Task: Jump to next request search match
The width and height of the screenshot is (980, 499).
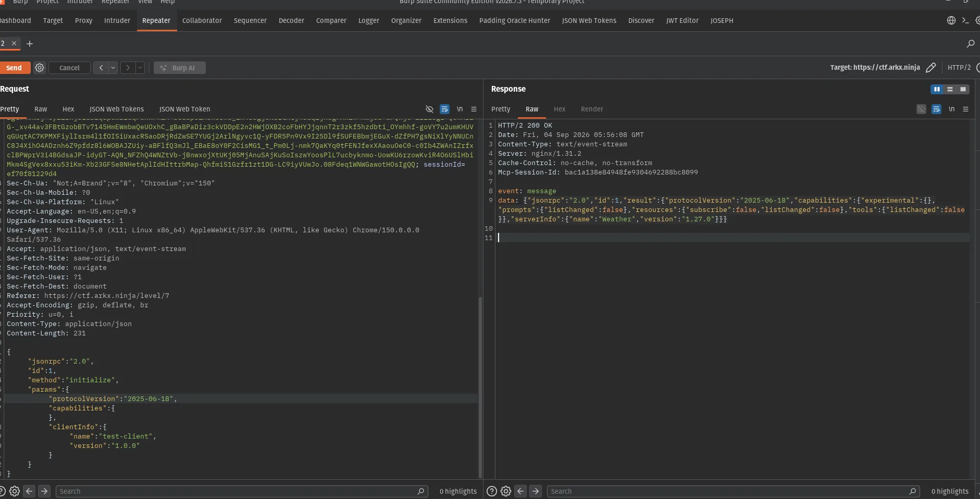Action: pos(44,491)
